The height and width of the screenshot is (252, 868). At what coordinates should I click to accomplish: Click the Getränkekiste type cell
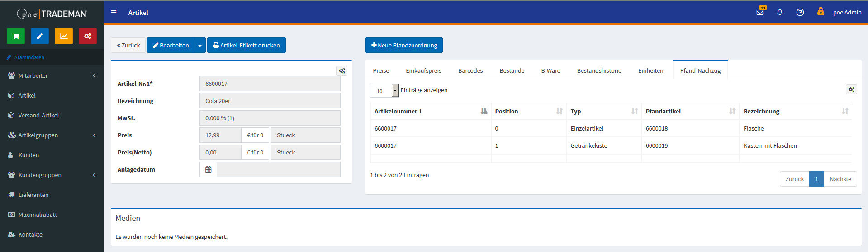pyautogui.click(x=604, y=145)
